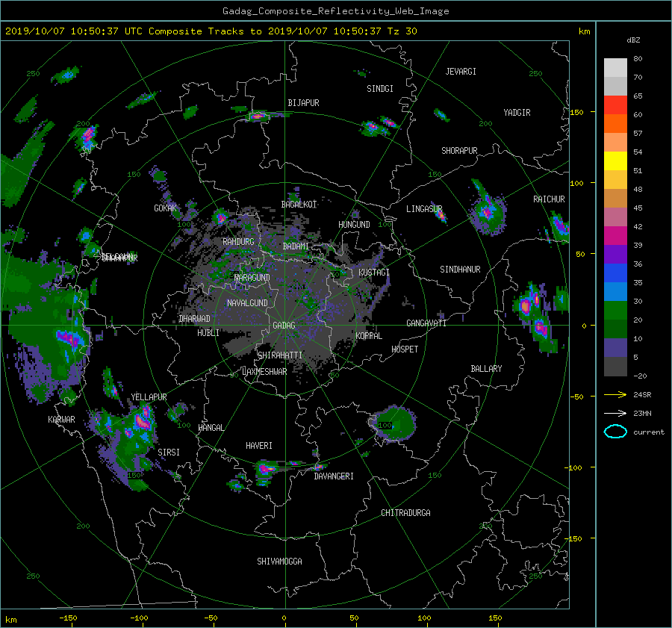Click the JEVARGI city label
Viewport: 672px width, 628px height.
click(461, 72)
